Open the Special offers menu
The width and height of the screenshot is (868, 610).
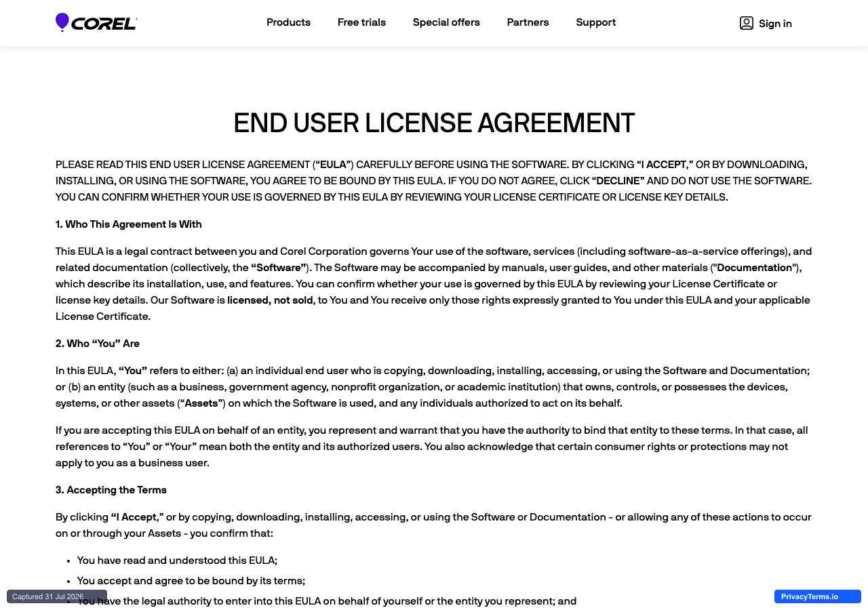(446, 22)
